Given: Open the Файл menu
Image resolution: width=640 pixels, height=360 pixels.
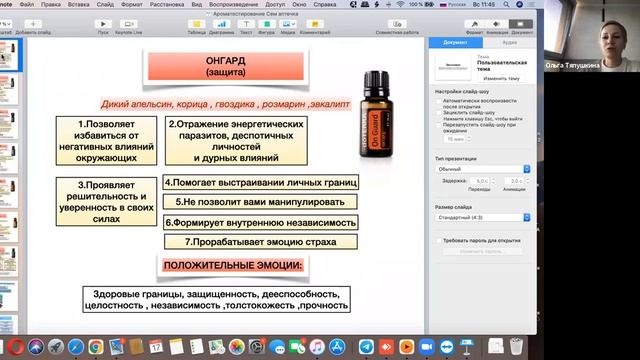Looking at the screenshot, I should point(27,4).
